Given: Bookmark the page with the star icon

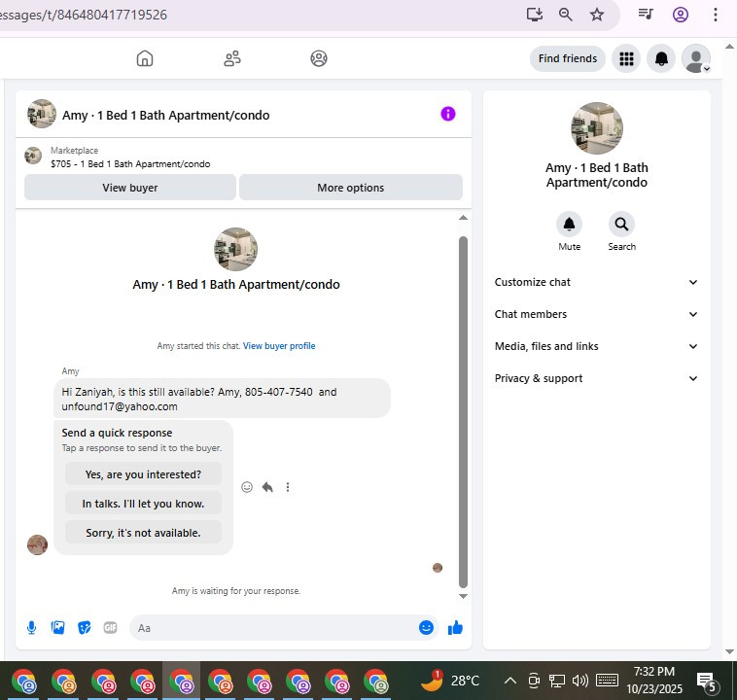Looking at the screenshot, I should pyautogui.click(x=596, y=15).
